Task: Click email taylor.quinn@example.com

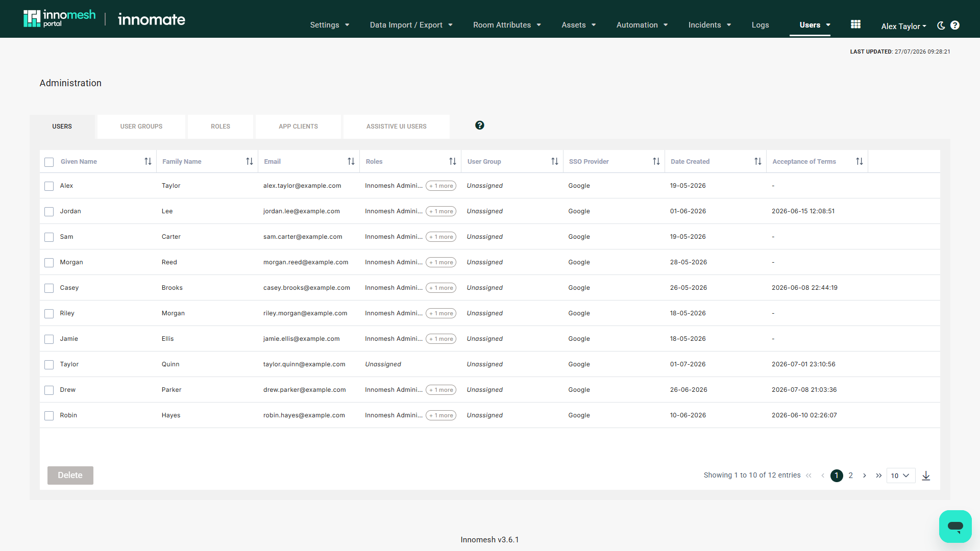Action: pyautogui.click(x=304, y=364)
